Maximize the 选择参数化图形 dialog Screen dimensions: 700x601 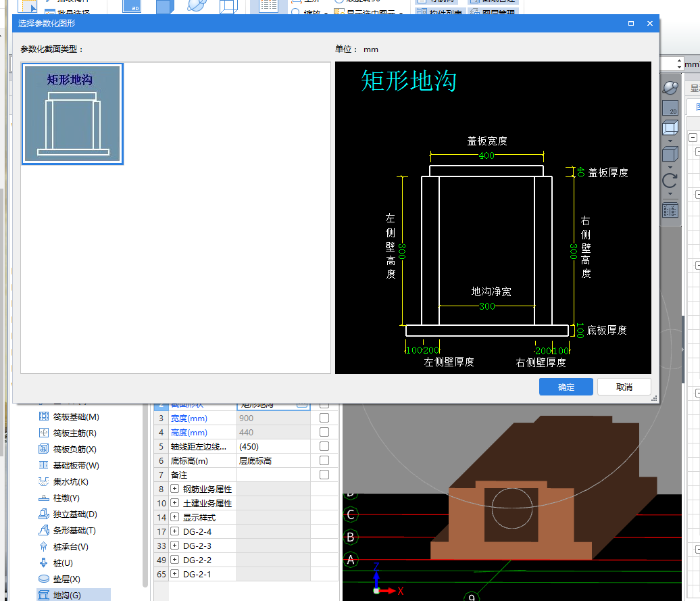(x=631, y=23)
